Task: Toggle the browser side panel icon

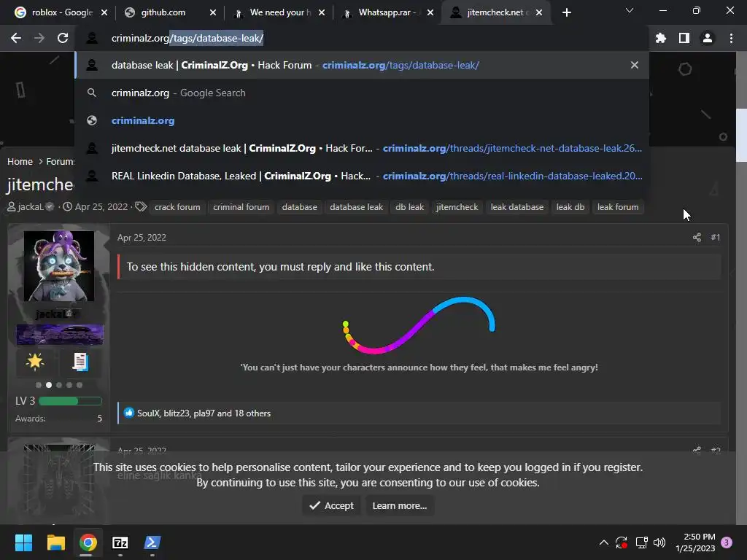Action: (x=684, y=38)
